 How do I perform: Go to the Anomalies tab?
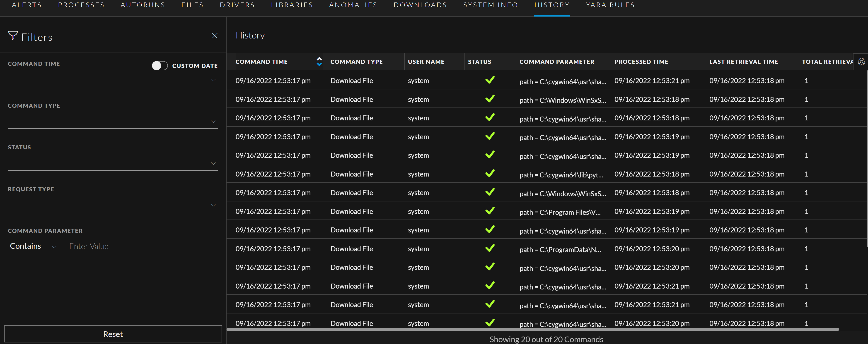[353, 5]
